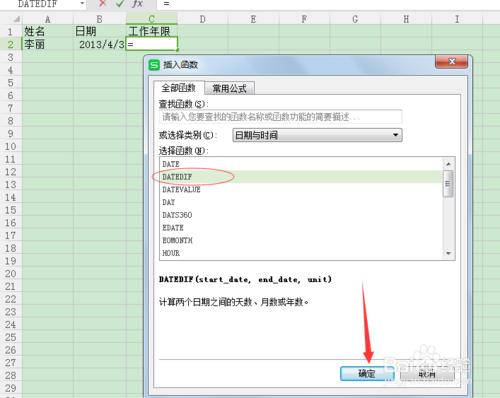Select column C header
The height and width of the screenshot is (398, 500).
pyautogui.click(x=152, y=19)
